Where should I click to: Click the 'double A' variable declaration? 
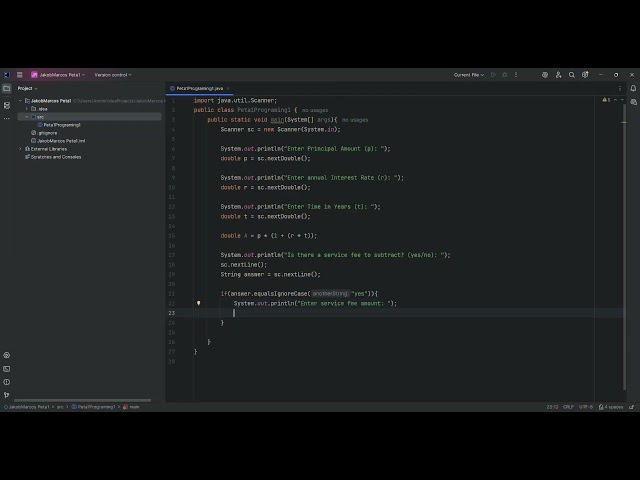[234, 236]
